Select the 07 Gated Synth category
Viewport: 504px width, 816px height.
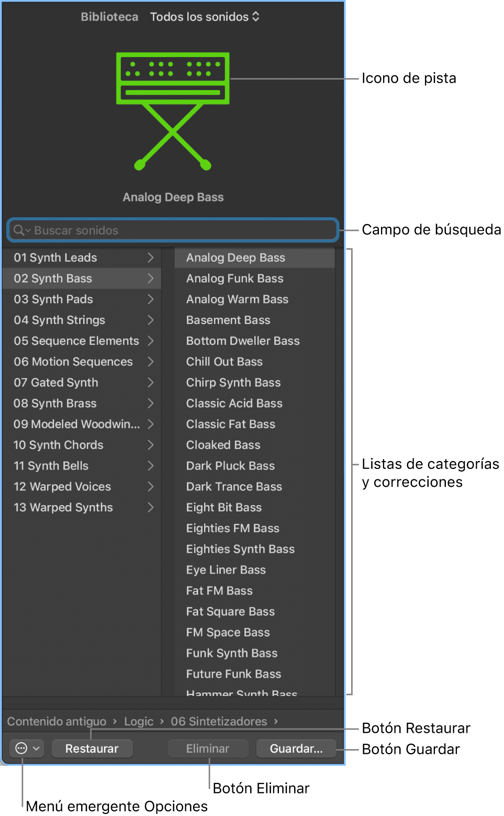56,383
